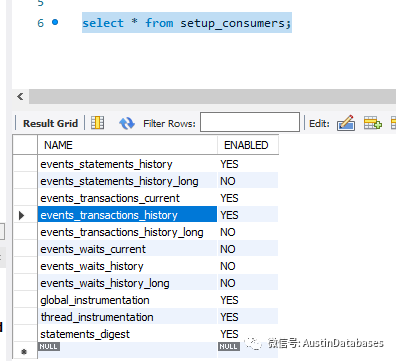Click the edit current row pencil icon
Image resolution: width=396 pixels, height=361 pixels.
(346, 123)
